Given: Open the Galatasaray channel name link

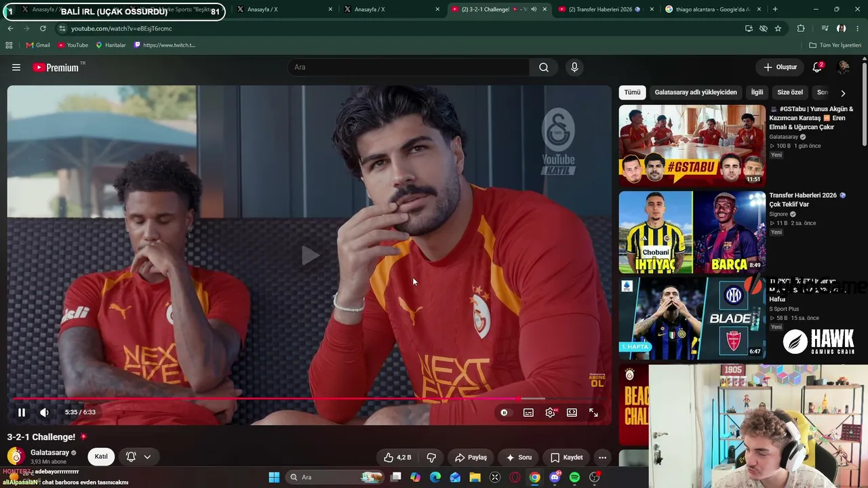Looking at the screenshot, I should pos(50,453).
